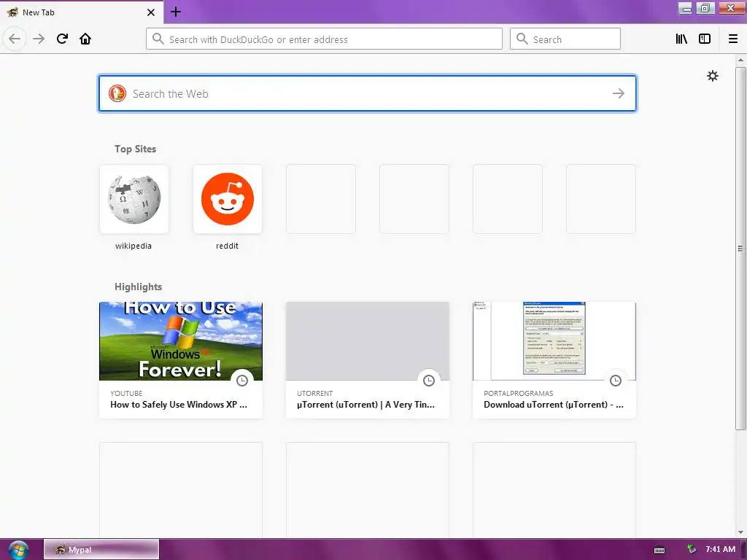Click the Highlights heading
Viewport: 747px width, 560px height.
coord(138,287)
